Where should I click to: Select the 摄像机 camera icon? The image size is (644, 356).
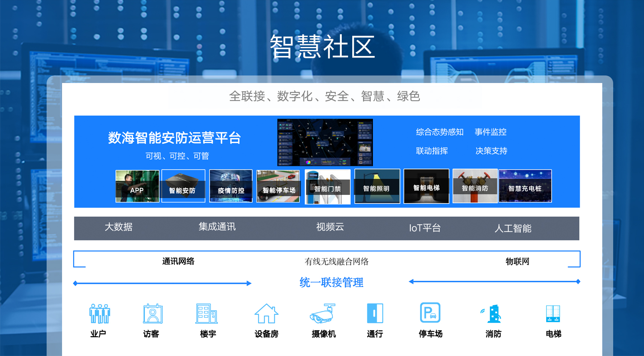click(x=323, y=314)
